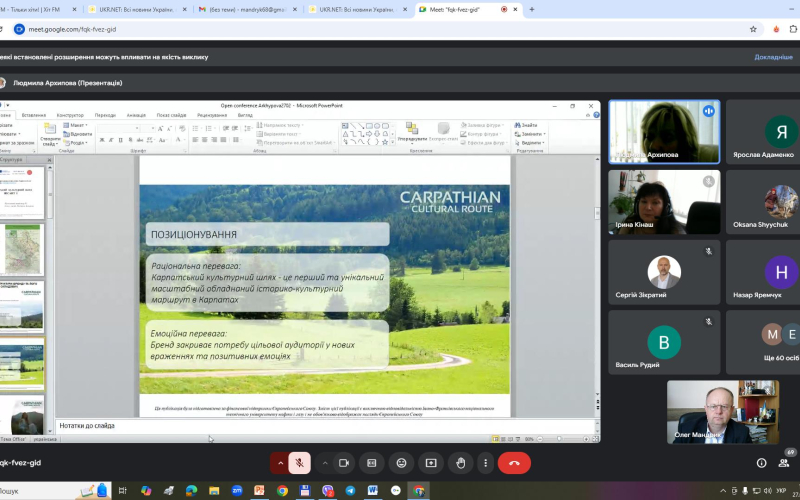Viewport: 800px width, 500px height.
Task: Bookmark this page with star icon
Action: 753,29
